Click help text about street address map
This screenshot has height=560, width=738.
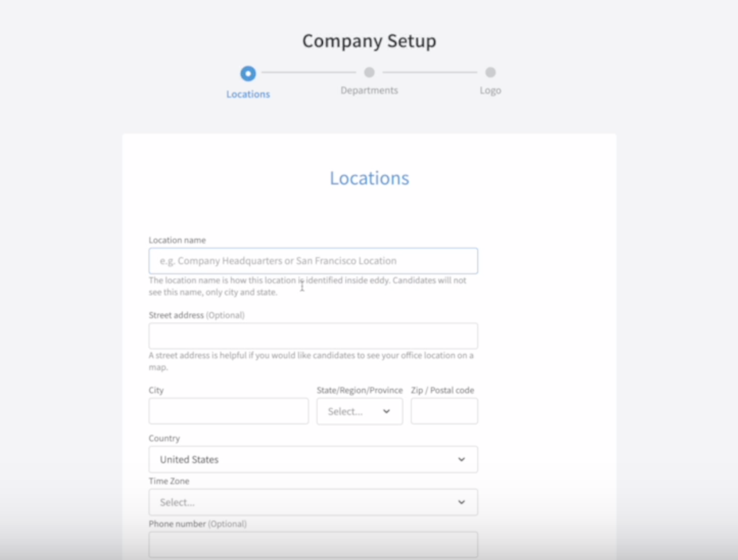click(311, 361)
